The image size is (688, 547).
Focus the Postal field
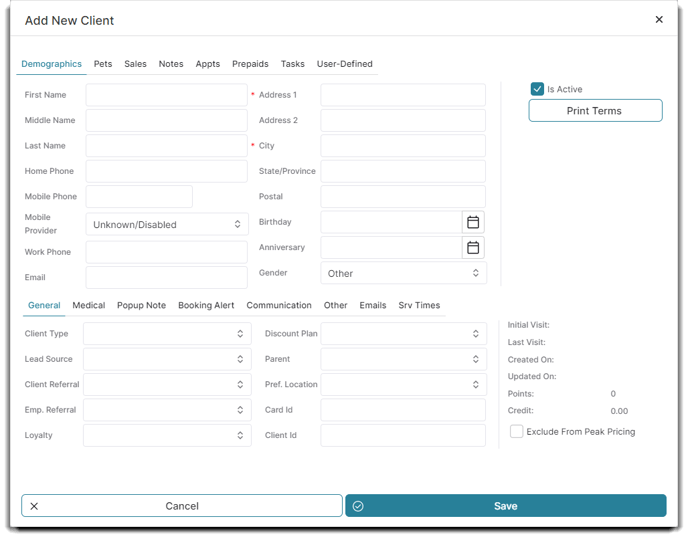click(403, 197)
